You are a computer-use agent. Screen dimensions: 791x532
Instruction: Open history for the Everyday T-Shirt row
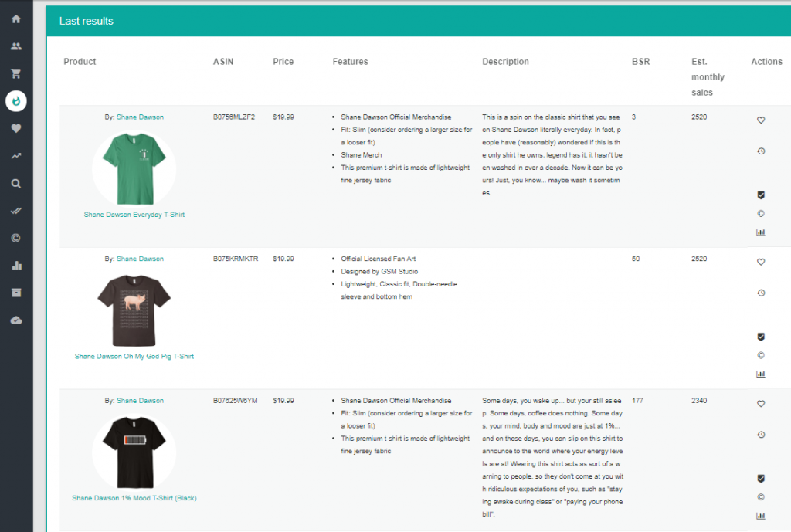point(761,151)
